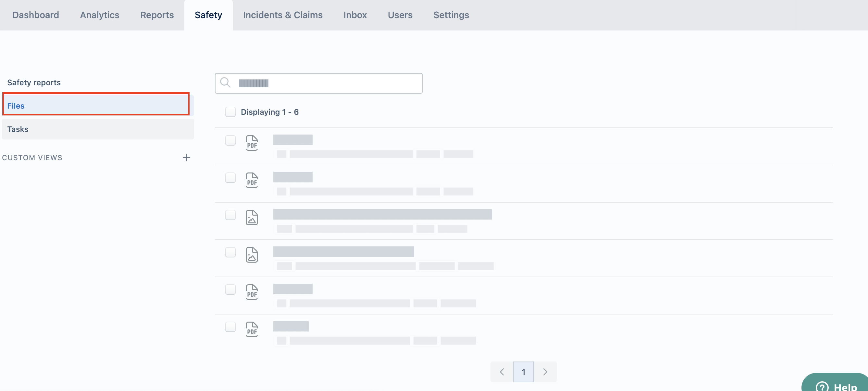Viewport: 868px width, 391px height.
Task: Check the first PDF file row checkbox
Action: [230, 140]
